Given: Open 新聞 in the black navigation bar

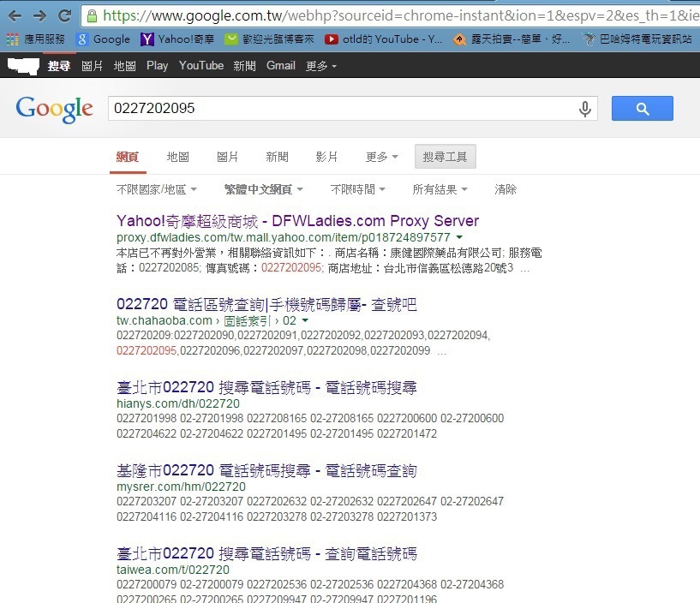Looking at the screenshot, I should click(x=245, y=66).
